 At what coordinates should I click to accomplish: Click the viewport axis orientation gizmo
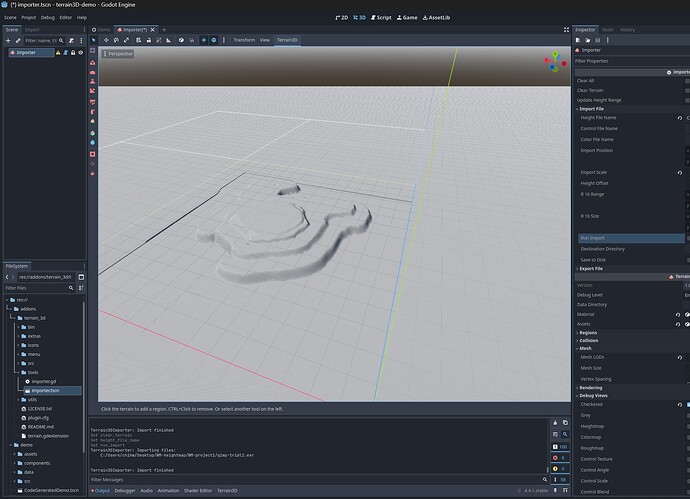(555, 62)
